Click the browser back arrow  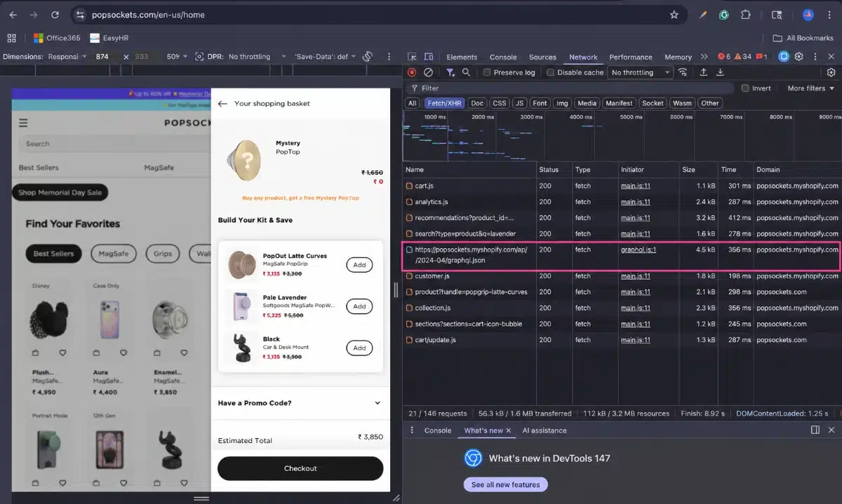(x=13, y=14)
